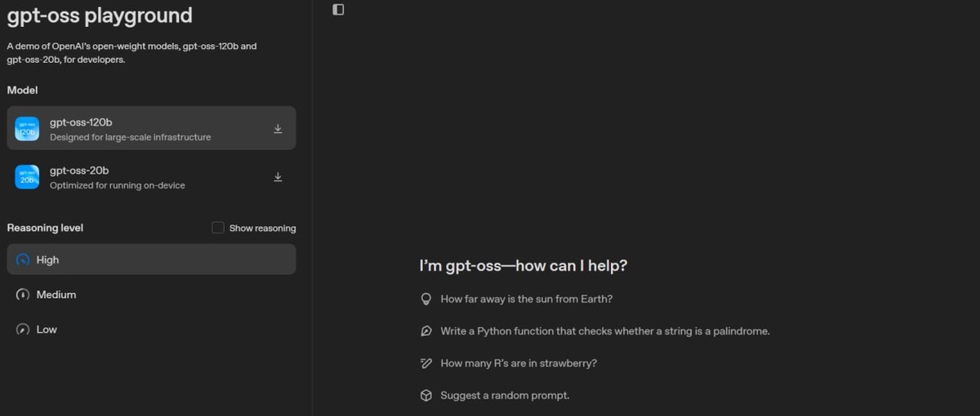The image size is (980, 416).
Task: Click the pencil icon beside strawberry prompt
Action: click(425, 363)
